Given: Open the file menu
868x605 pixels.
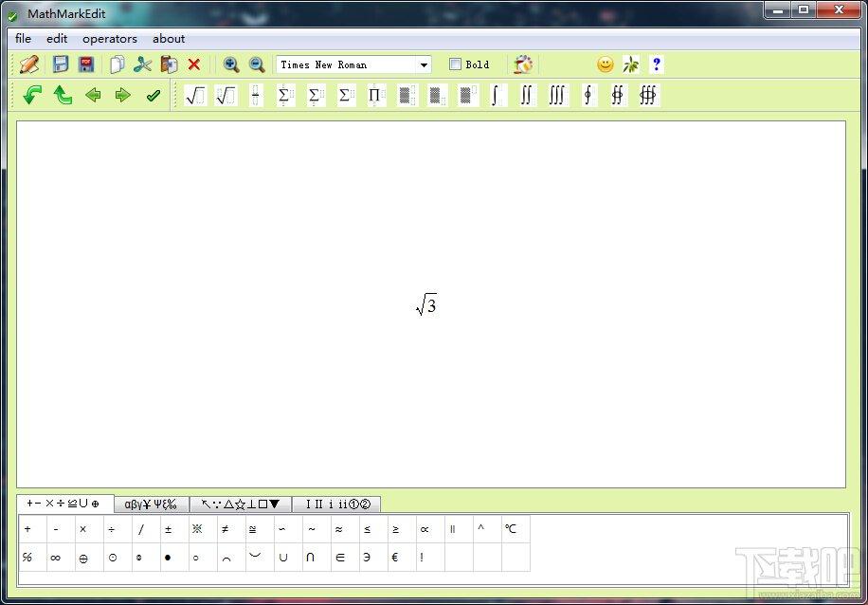Looking at the screenshot, I should [24, 39].
